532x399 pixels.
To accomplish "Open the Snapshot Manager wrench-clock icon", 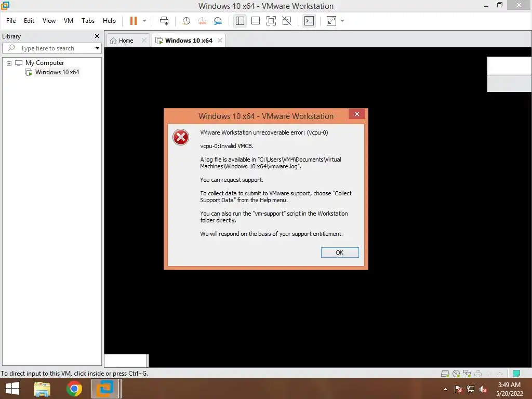I will pos(218,21).
